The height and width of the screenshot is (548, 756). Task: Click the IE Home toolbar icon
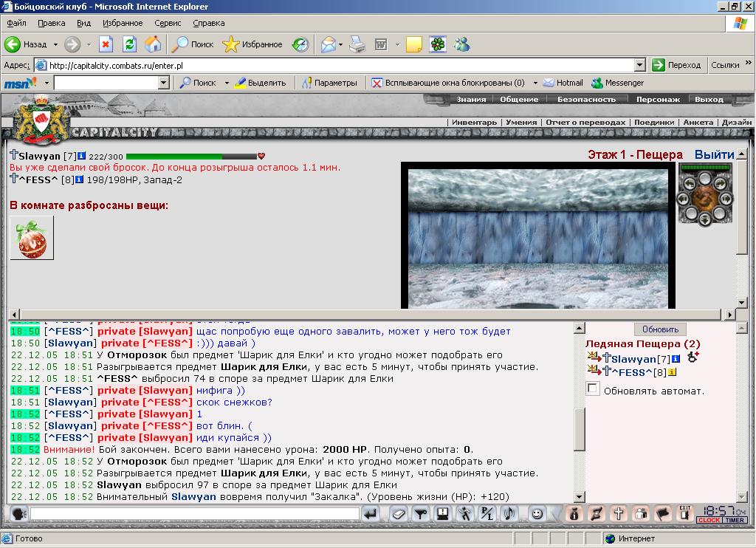pyautogui.click(x=153, y=44)
